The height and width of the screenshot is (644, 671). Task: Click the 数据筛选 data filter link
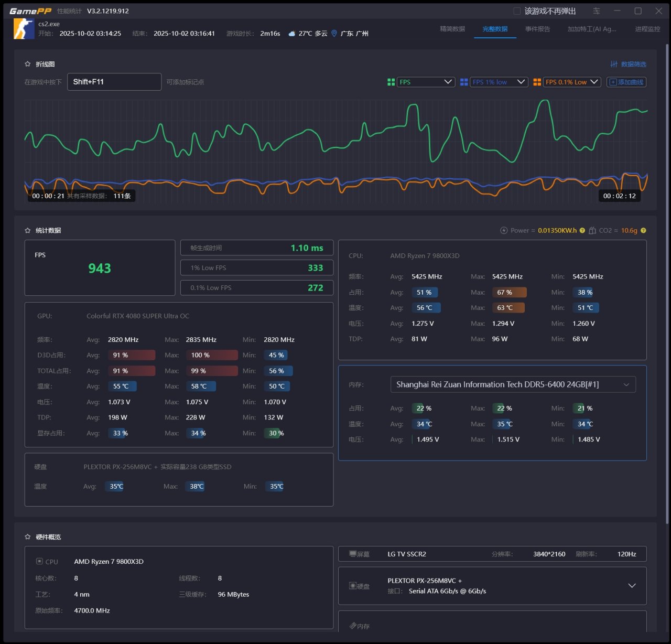point(628,64)
